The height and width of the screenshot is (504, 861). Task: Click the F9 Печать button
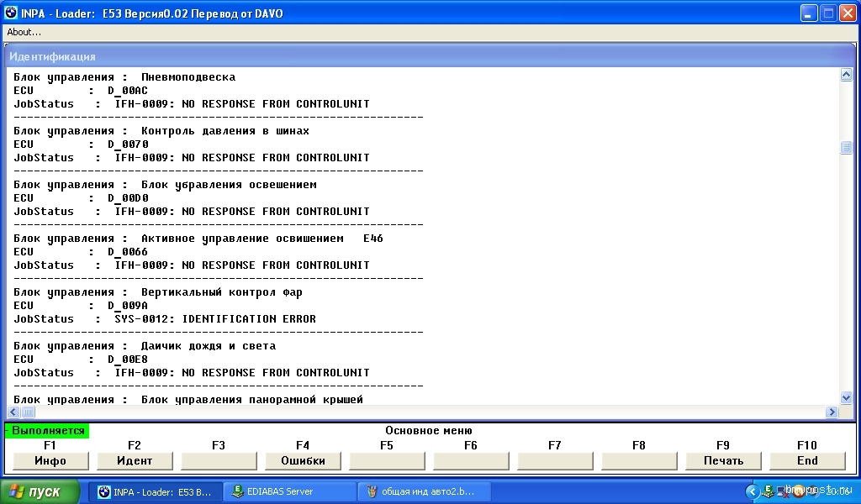(x=723, y=460)
